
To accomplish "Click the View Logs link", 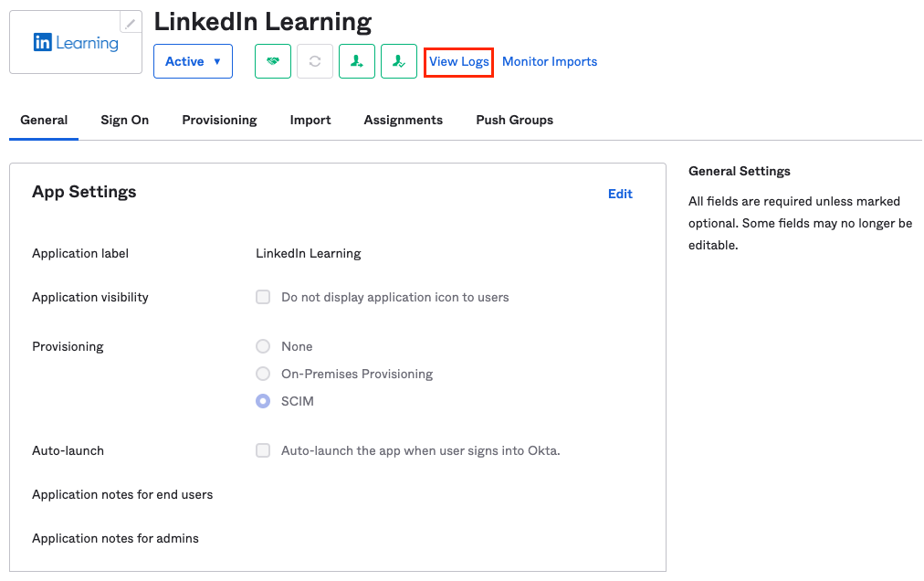I will tap(459, 61).
